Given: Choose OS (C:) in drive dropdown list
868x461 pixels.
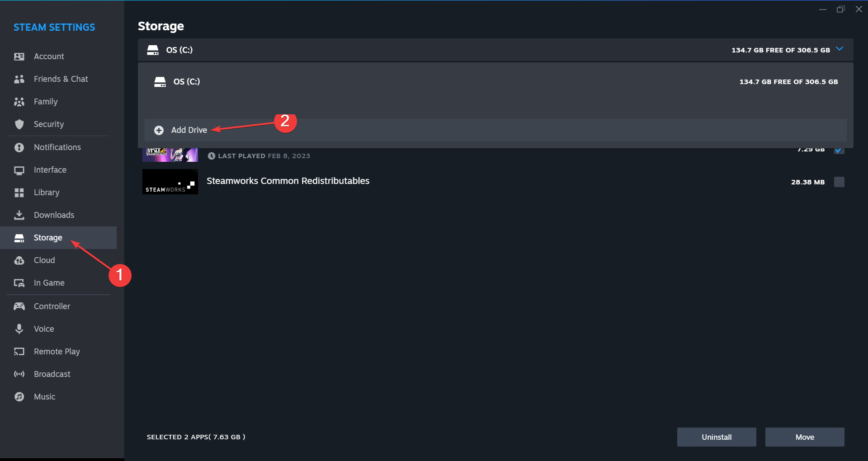Looking at the screenshot, I should coord(495,82).
